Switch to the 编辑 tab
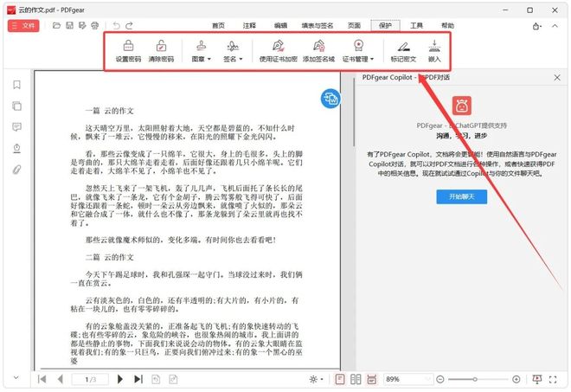 coord(280,25)
